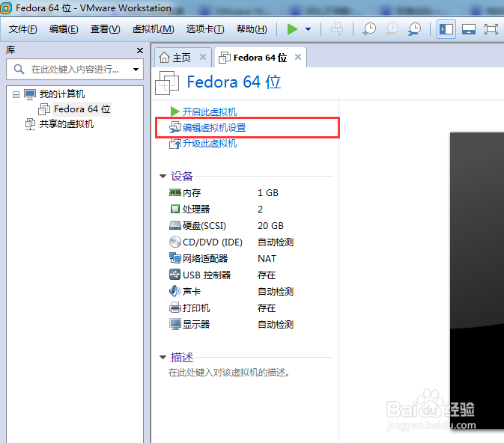Open the power options dropdown arrow
This screenshot has height=443, width=504.
click(x=308, y=29)
